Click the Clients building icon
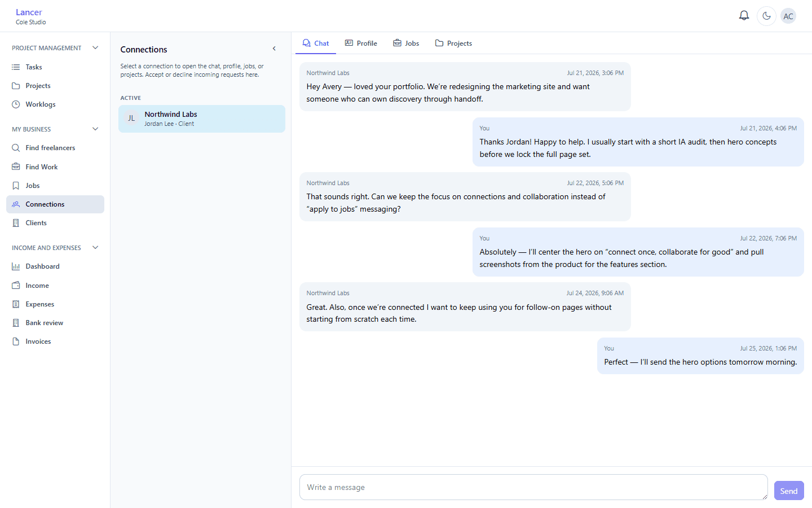This screenshot has height=508, width=812. (16, 223)
